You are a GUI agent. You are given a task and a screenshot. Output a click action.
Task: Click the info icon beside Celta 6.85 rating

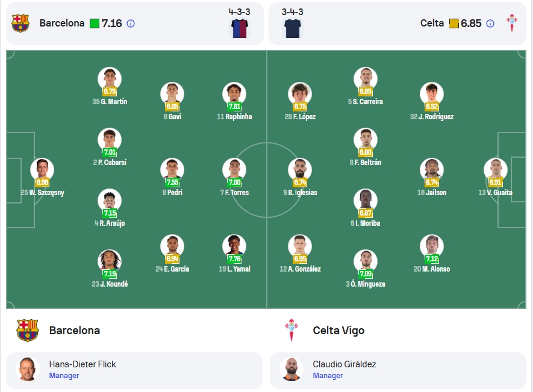[490, 23]
